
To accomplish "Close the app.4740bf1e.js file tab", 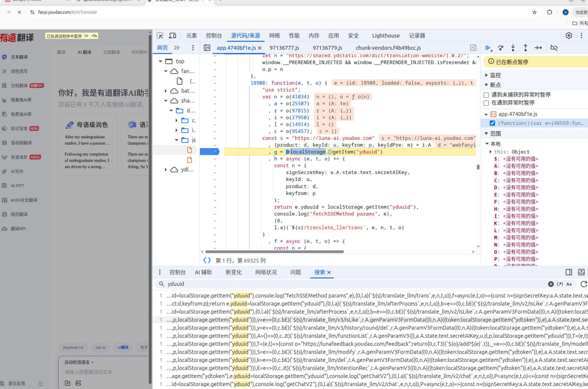I will click(x=259, y=48).
